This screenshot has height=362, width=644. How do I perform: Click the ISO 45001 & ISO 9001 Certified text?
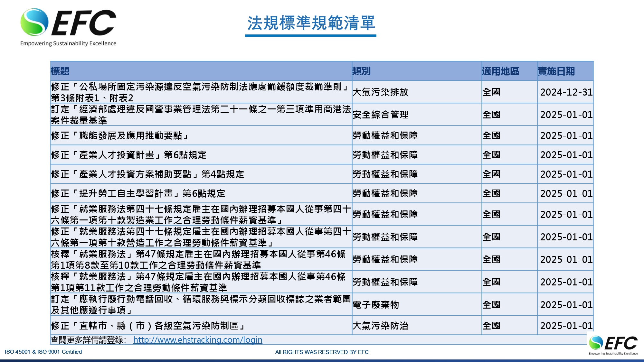coord(43,352)
